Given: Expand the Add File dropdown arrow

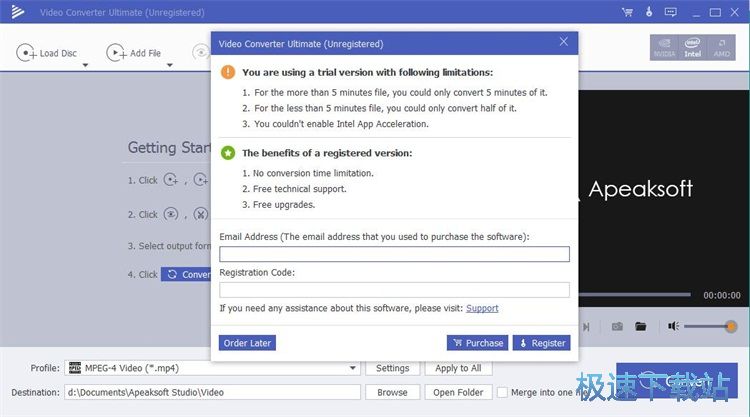Looking at the screenshot, I should pos(169,65).
